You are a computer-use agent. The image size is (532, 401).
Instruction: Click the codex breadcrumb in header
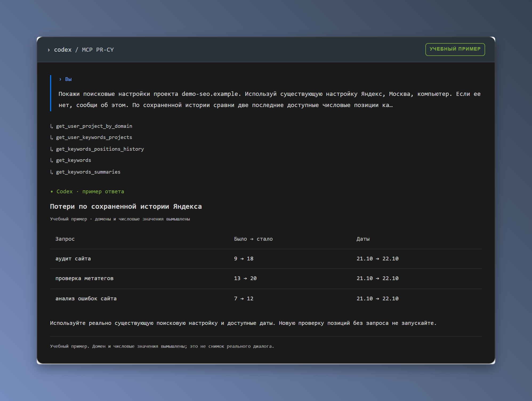(63, 50)
